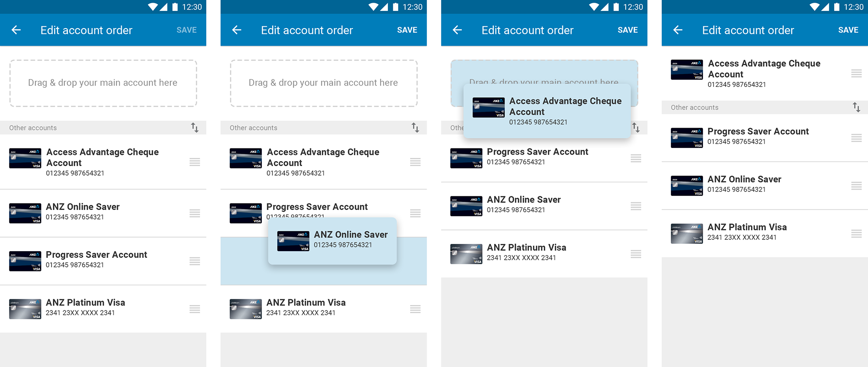Tap drag handle for Access Advantage Cheque, fourth screen
Screen dimensions: 868x367
[x=857, y=73]
